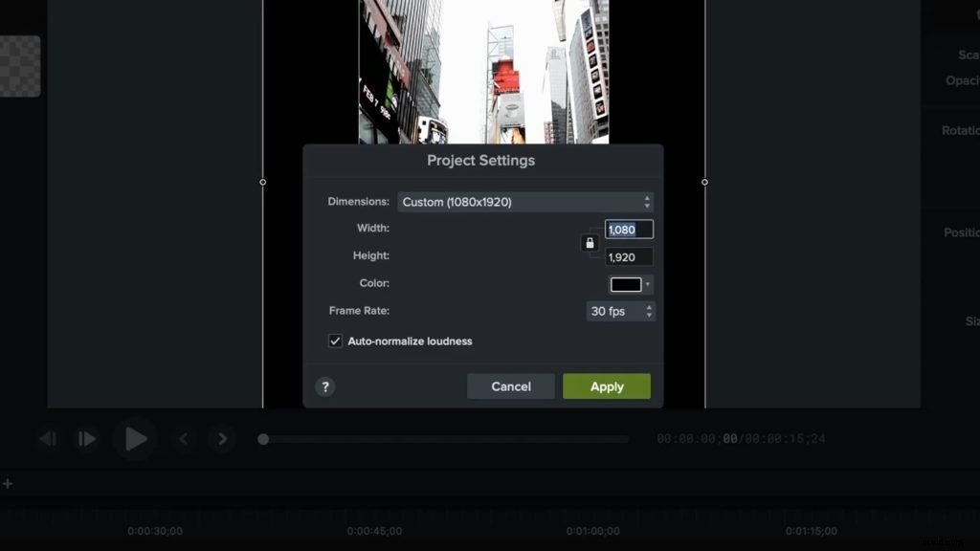Image resolution: width=980 pixels, height=551 pixels.
Task: Click the step forward one frame icon
Action: click(86, 438)
